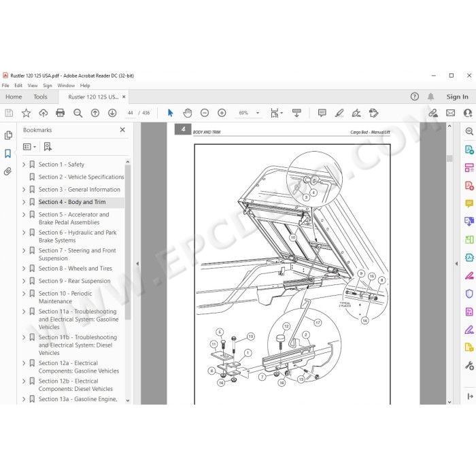Open Section 2 - Vehicle Specifications bookmark
Viewport: 476px width, 476px height.
click(x=81, y=177)
